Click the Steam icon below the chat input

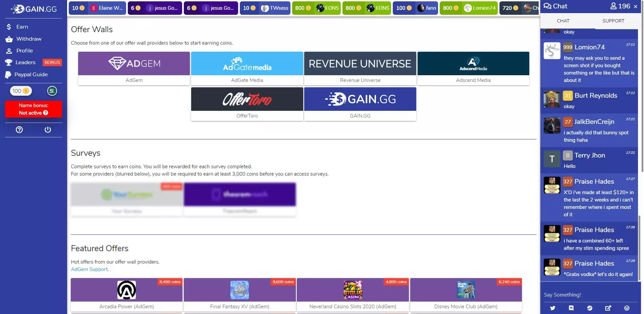tap(590, 308)
